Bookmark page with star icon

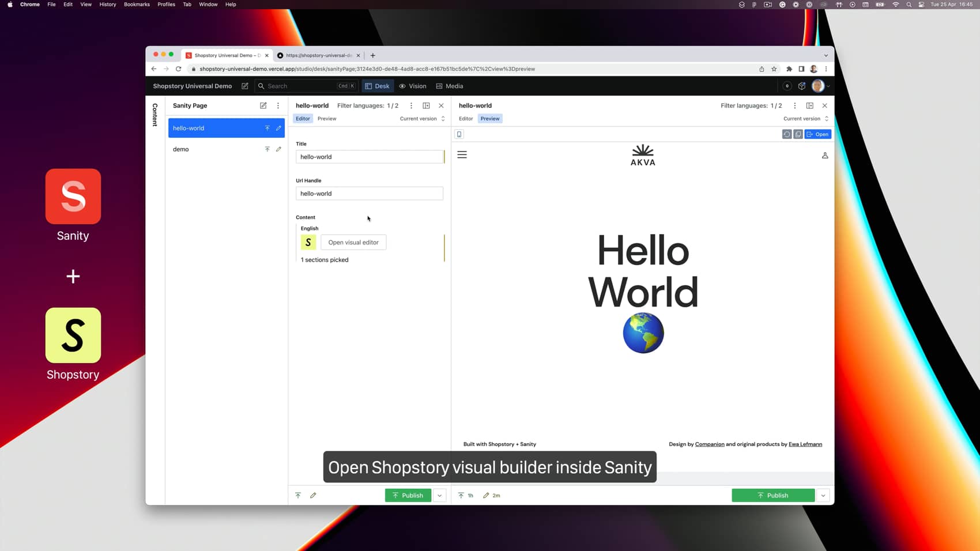(x=774, y=69)
